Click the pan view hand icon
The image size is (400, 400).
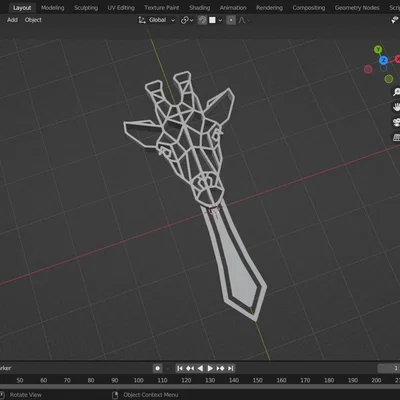click(396, 107)
